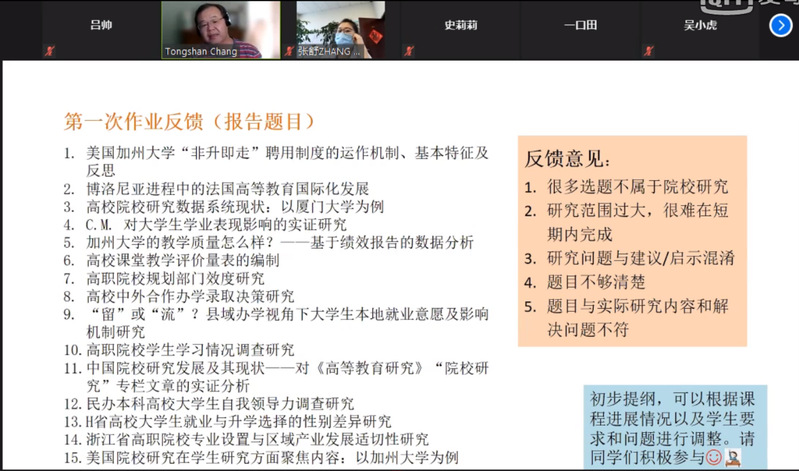This screenshot has width=799, height=471.
Task: Select the 史莉莉 participant name tile
Action: tap(462, 27)
